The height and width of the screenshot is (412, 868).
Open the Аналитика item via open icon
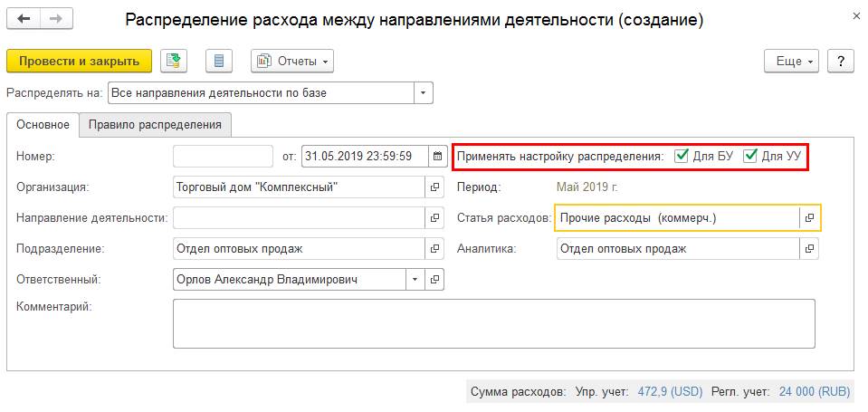coord(809,249)
